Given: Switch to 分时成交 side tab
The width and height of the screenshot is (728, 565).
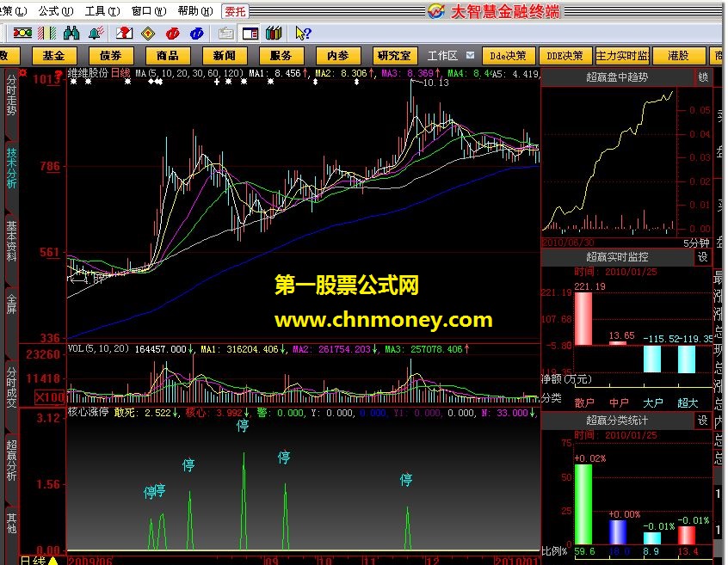Looking at the screenshot, I should coord(11,387).
